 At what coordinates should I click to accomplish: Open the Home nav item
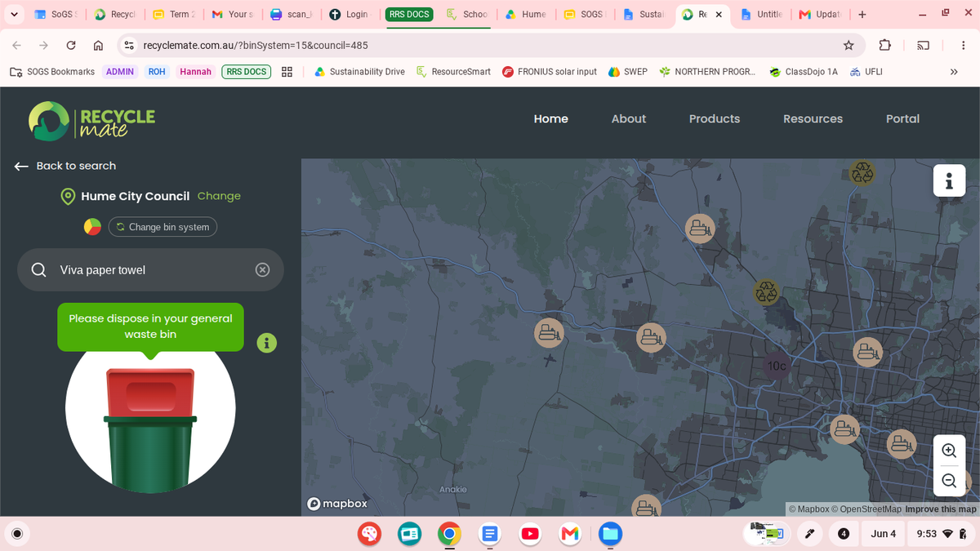550,118
